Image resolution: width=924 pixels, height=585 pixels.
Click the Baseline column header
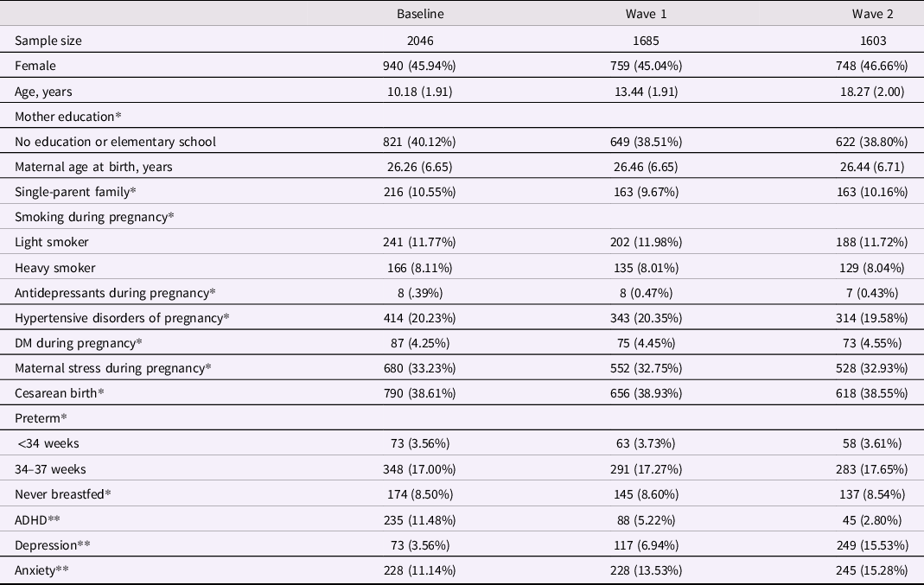(420, 15)
